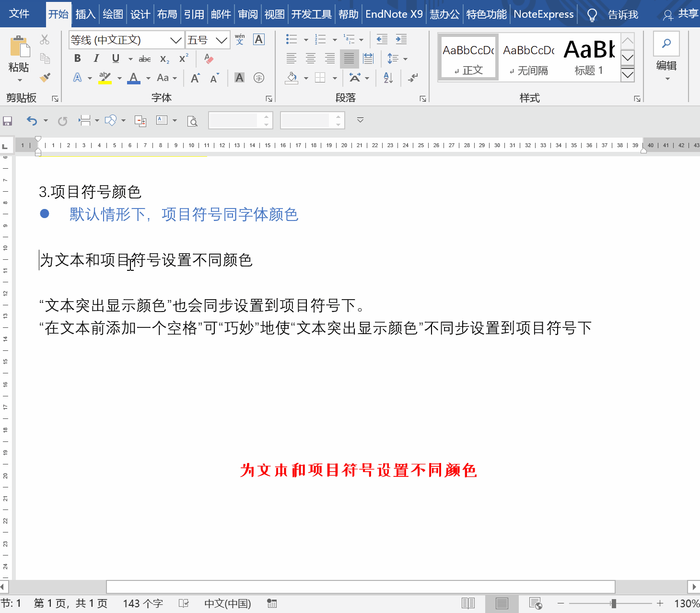Click the Sort A-Z icon

388,78
